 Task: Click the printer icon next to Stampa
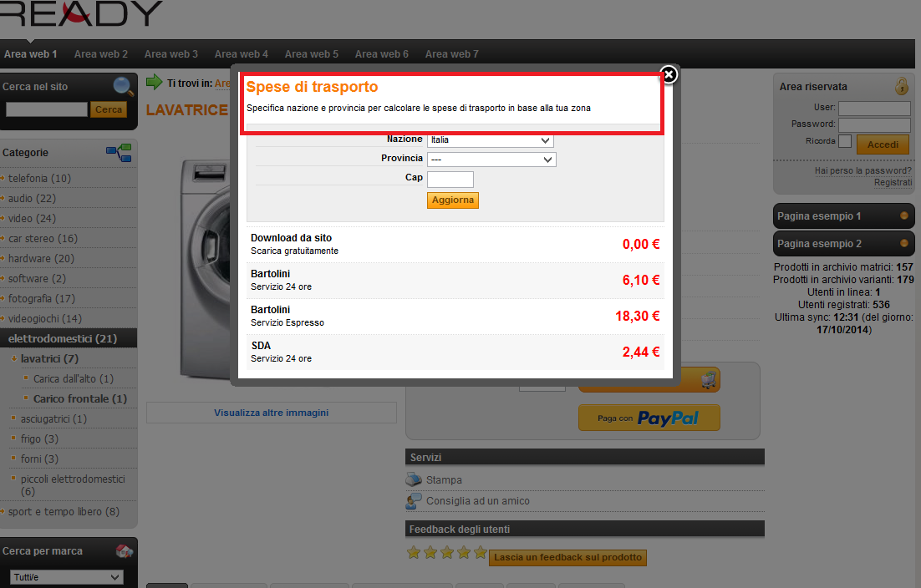414,479
